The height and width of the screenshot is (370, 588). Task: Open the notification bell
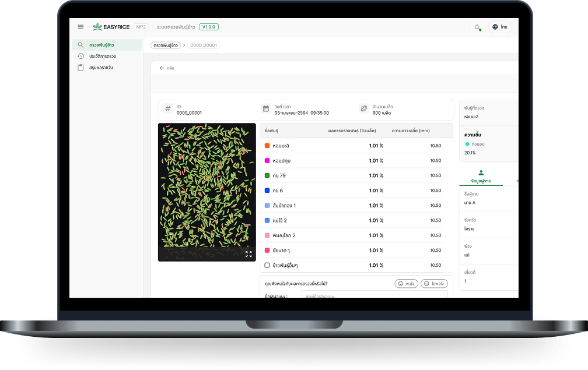coord(477,27)
